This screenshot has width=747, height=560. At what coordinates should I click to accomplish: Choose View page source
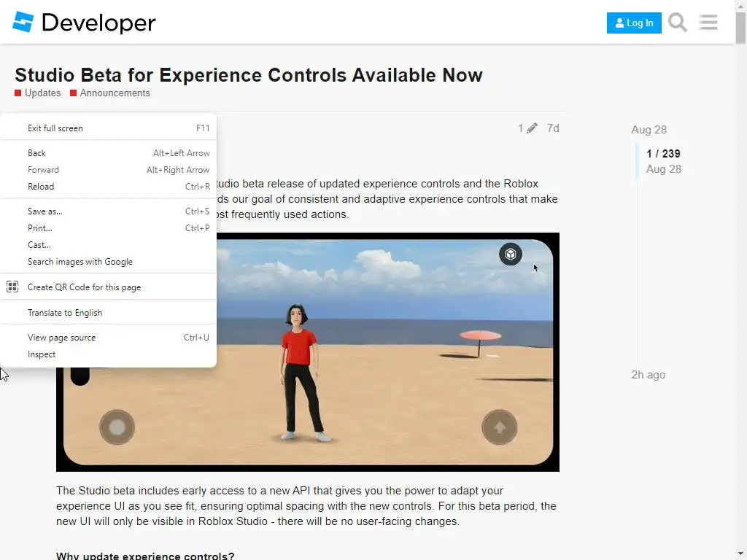(108, 337)
